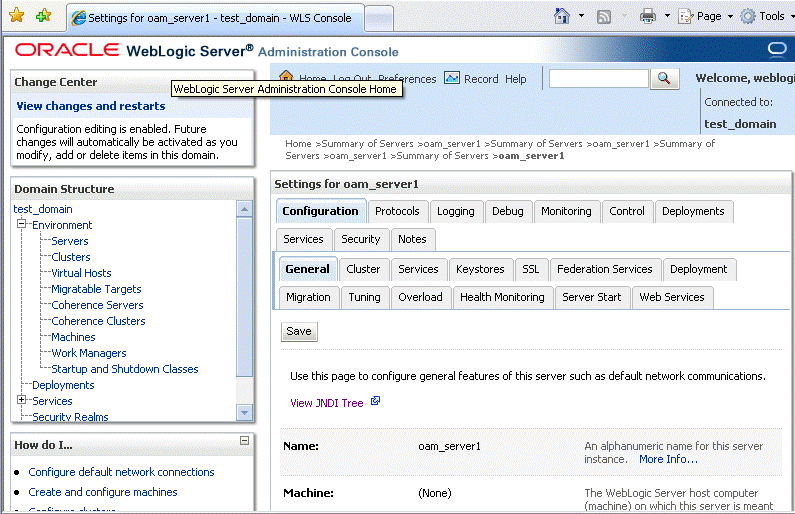Image resolution: width=795 pixels, height=514 pixels.
Task: Open Coherence Servers tree item
Action: point(97,305)
